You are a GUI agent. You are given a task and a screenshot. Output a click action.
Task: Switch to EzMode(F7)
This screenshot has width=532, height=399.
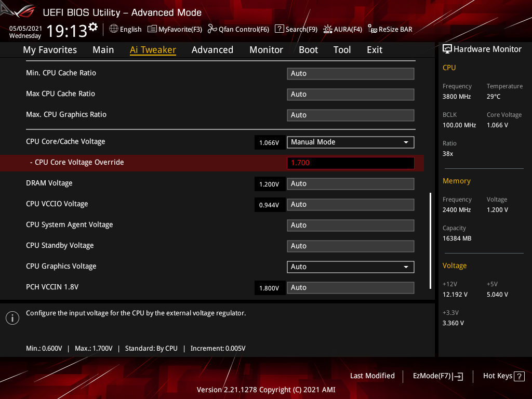coord(432,376)
